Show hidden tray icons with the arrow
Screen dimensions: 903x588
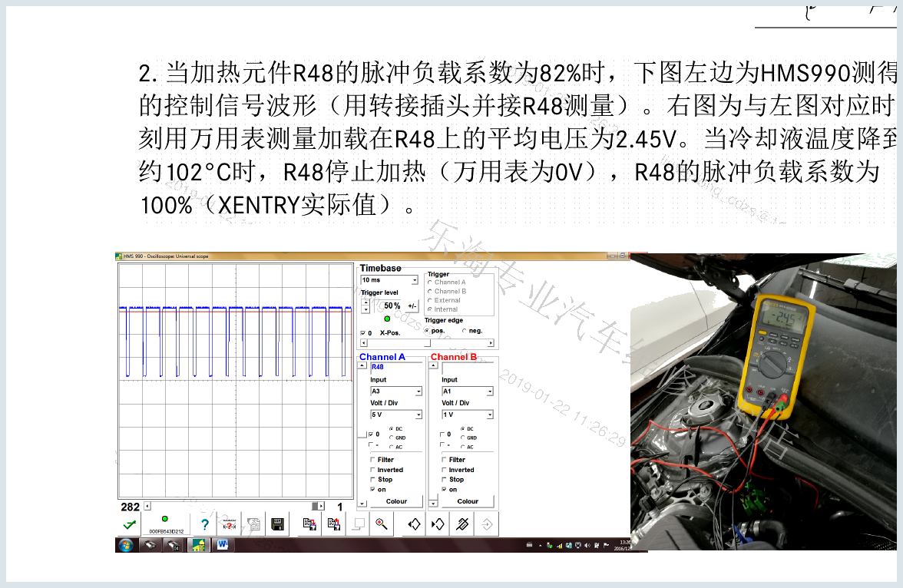click(x=541, y=545)
